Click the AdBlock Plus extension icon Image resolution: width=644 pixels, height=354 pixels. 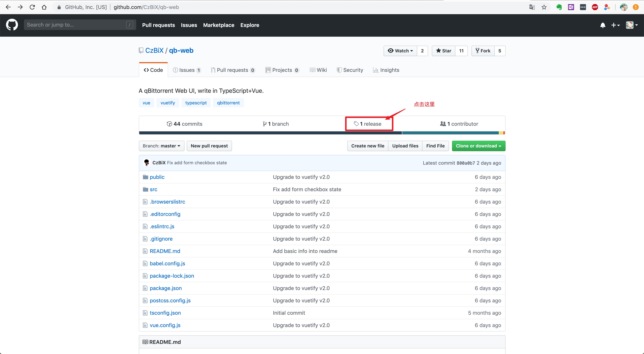coord(595,7)
